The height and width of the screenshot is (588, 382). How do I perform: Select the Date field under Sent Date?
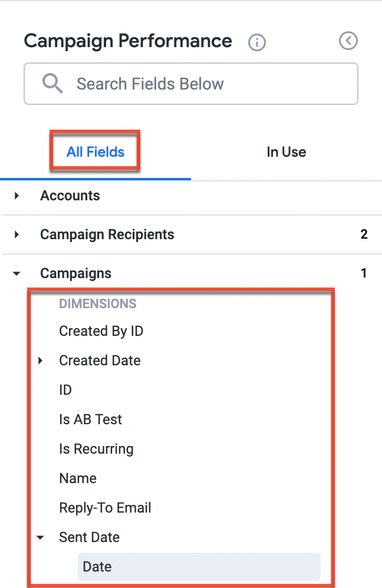[97, 567]
